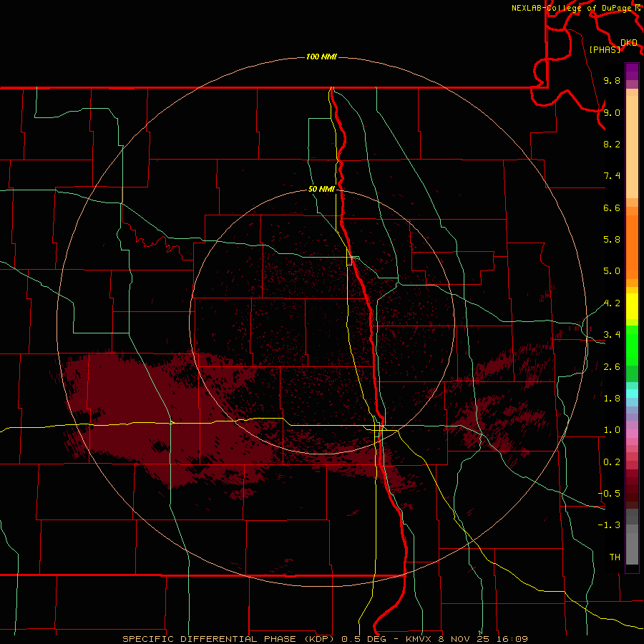
Task: Click the "16:09" timestamp in the caption
Action: (511, 639)
